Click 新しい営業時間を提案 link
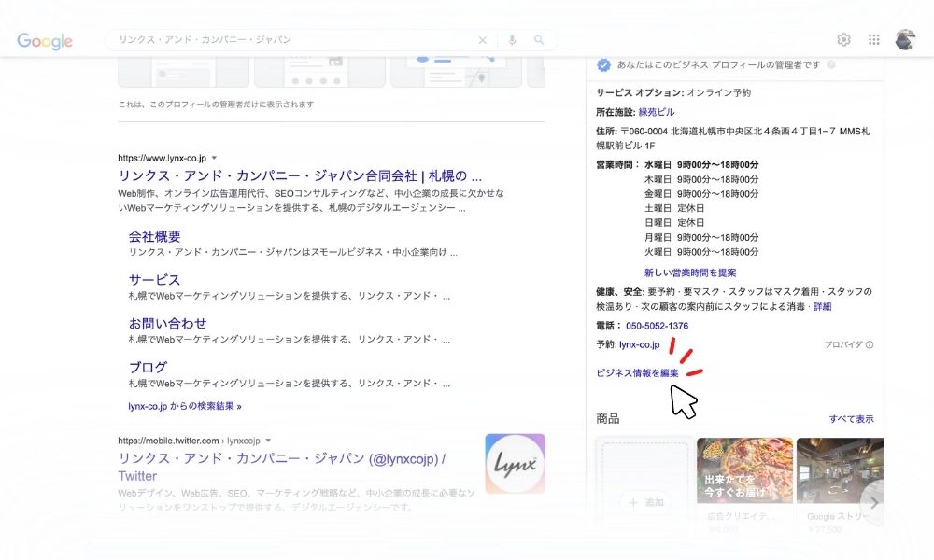This screenshot has height=560, width=934. point(690,273)
